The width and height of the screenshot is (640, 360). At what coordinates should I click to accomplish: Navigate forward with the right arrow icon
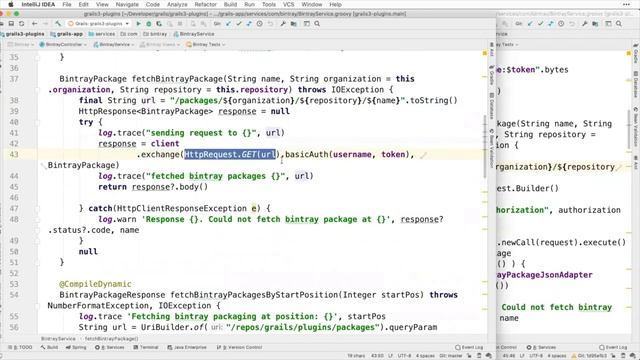coord(45,24)
